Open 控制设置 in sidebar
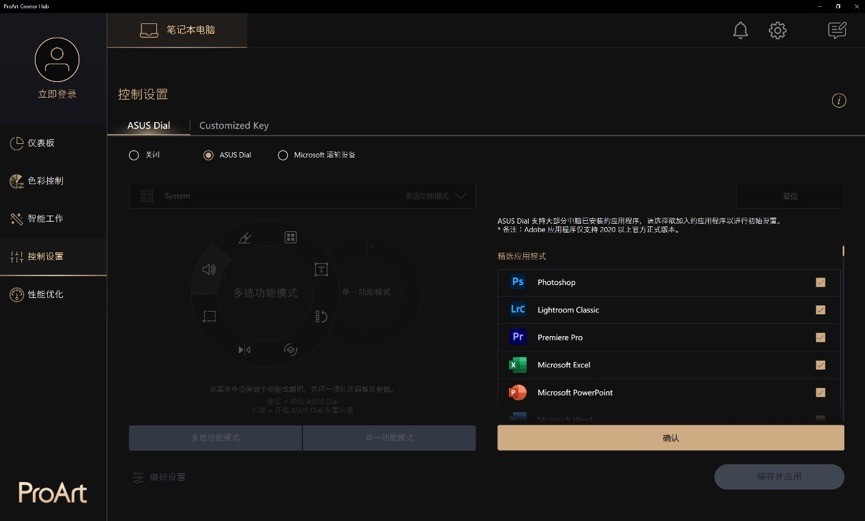865x521 pixels. coord(53,256)
